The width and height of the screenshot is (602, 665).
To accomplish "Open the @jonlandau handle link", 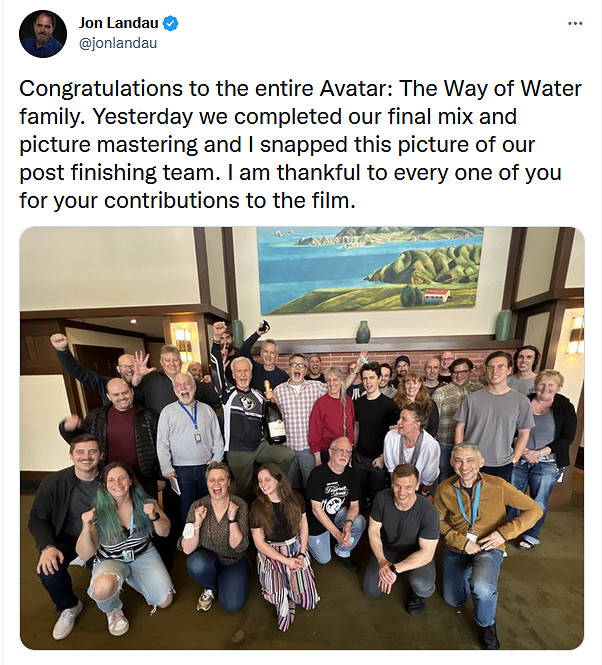I will coord(117,43).
